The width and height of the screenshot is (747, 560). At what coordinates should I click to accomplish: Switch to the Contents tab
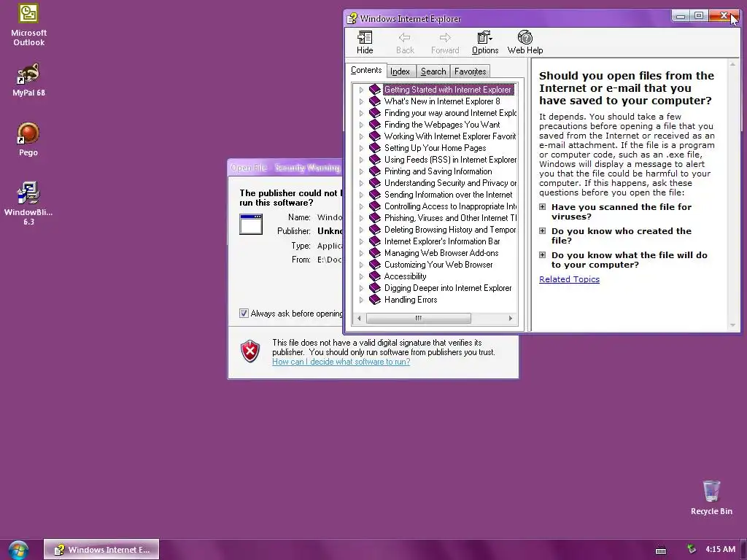pyautogui.click(x=366, y=70)
